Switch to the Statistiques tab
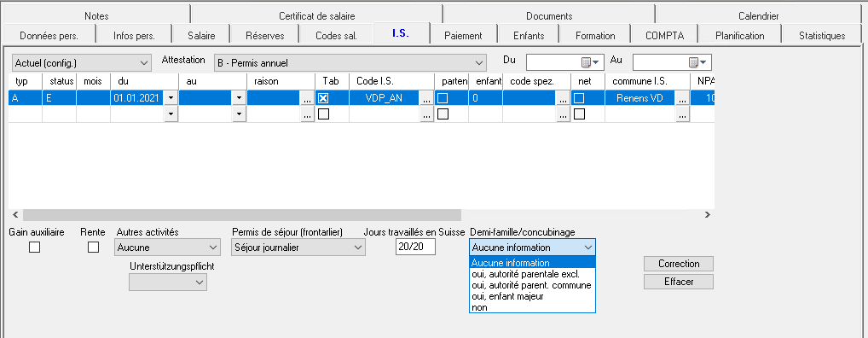The height and width of the screenshot is (338, 868). coord(822,36)
